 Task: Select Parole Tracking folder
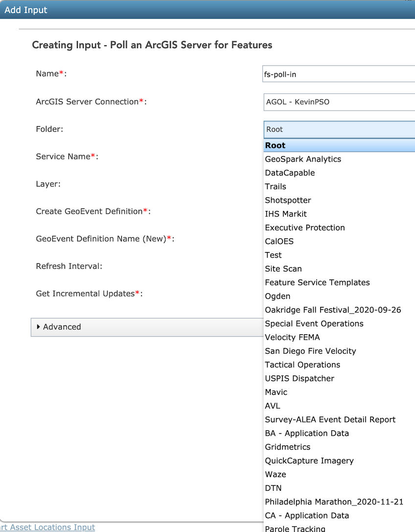pos(339,528)
